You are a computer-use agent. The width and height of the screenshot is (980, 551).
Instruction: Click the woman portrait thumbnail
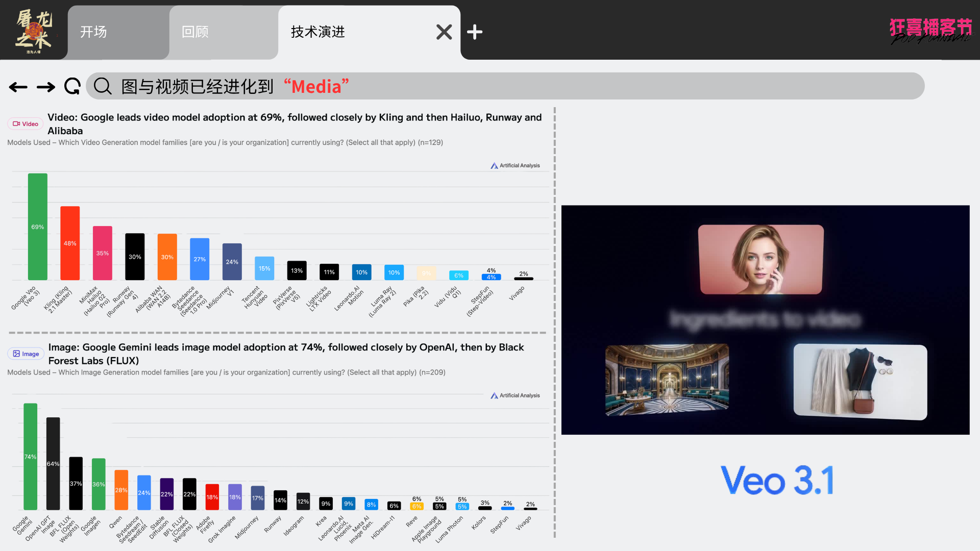(761, 259)
